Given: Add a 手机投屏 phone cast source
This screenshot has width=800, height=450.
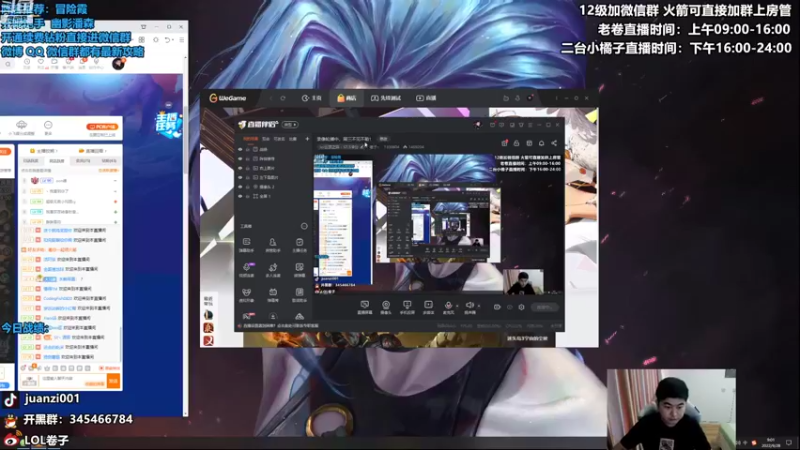Looking at the screenshot, I should [407, 307].
